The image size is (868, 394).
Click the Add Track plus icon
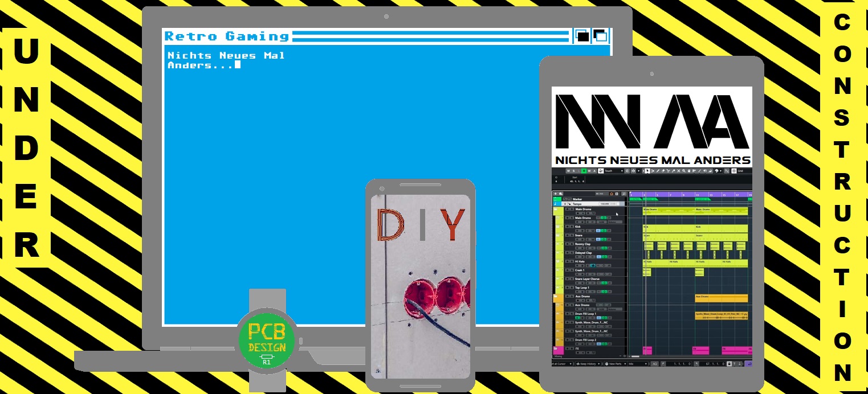pos(556,194)
